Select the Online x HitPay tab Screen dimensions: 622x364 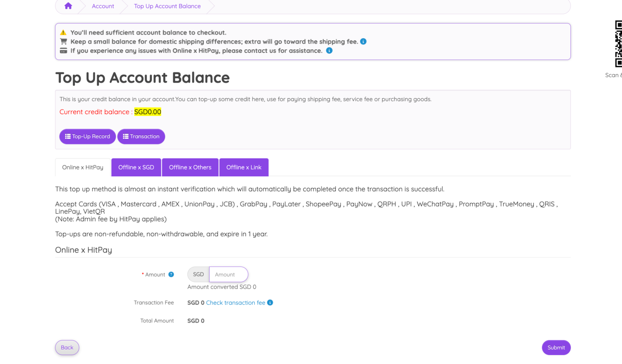[83, 167]
